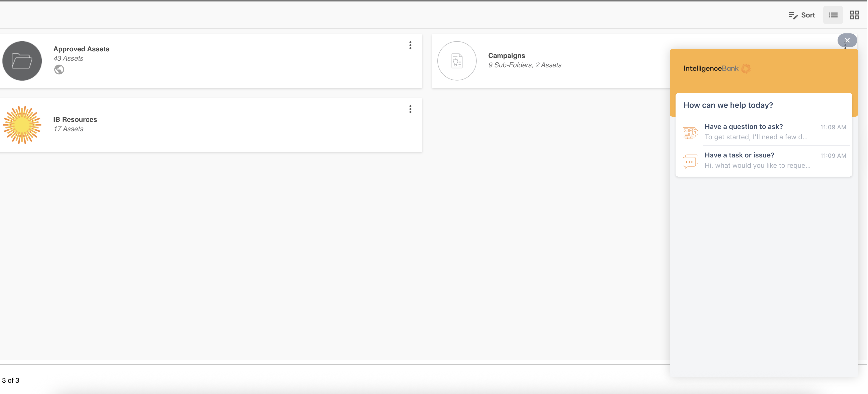Click the Campaigns lightbulb document icon
Image resolution: width=868 pixels, height=394 pixels.
pyautogui.click(x=457, y=61)
